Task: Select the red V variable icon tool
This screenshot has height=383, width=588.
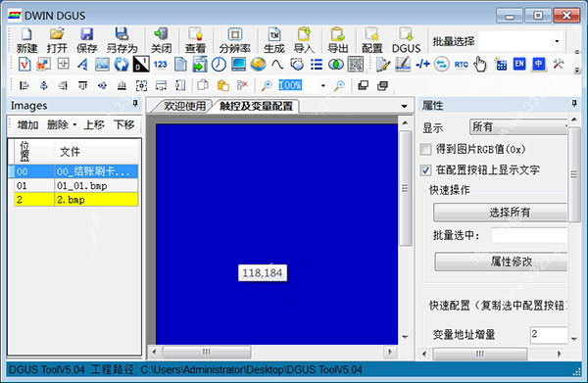Action: coord(24,65)
